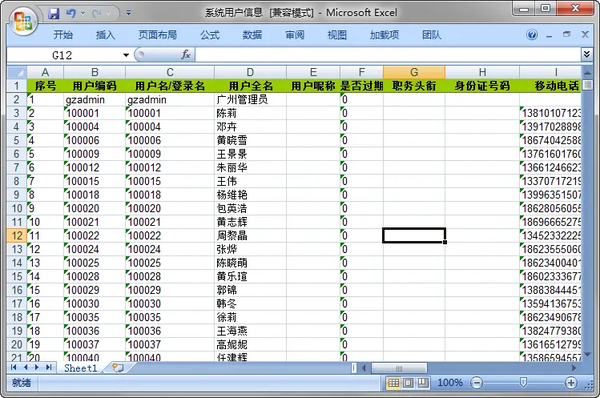Screen dimensions: 600x398
Task: Insert a new worksheet tab icon
Action: tap(118, 368)
